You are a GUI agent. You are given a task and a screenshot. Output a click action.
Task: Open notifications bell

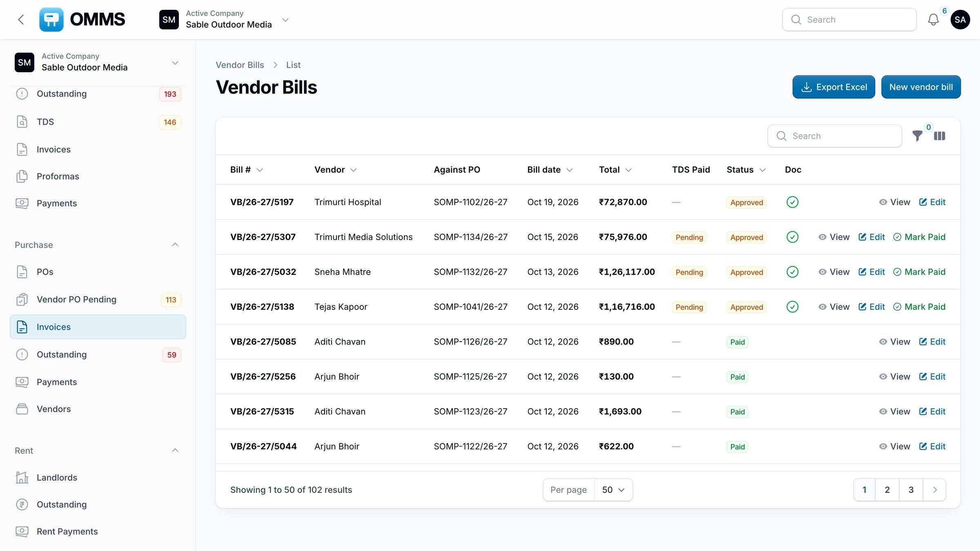(933, 20)
